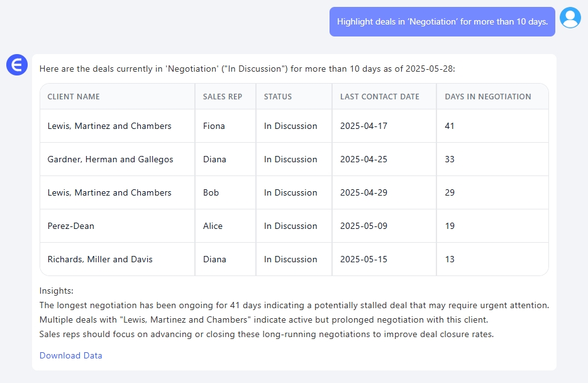Click the Sales Rep column header
Image resolution: width=588 pixels, height=383 pixels.
coord(223,97)
